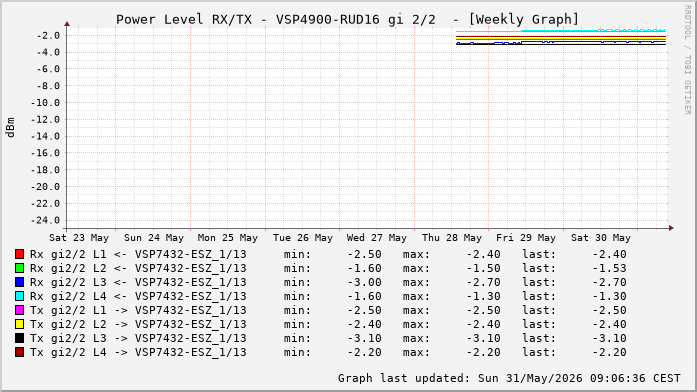Click the Sat 30 May axis label
Screen dimensions: 697x392
click(601, 238)
